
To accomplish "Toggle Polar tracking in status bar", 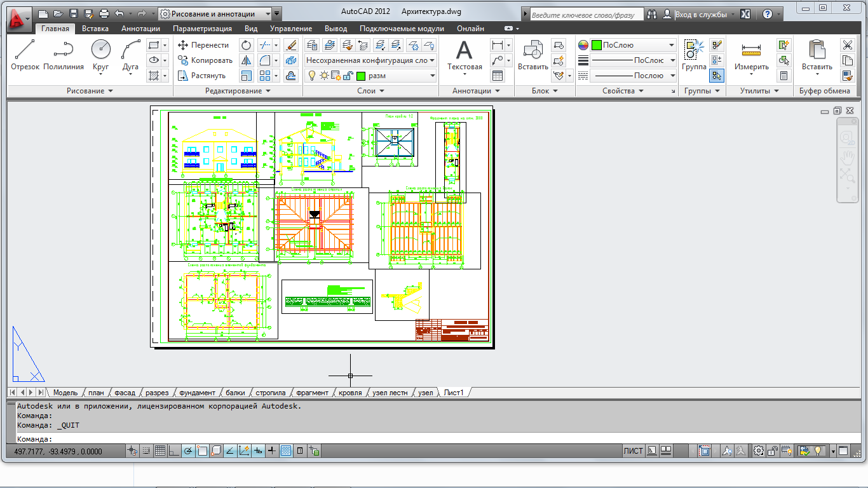I will coord(188,451).
